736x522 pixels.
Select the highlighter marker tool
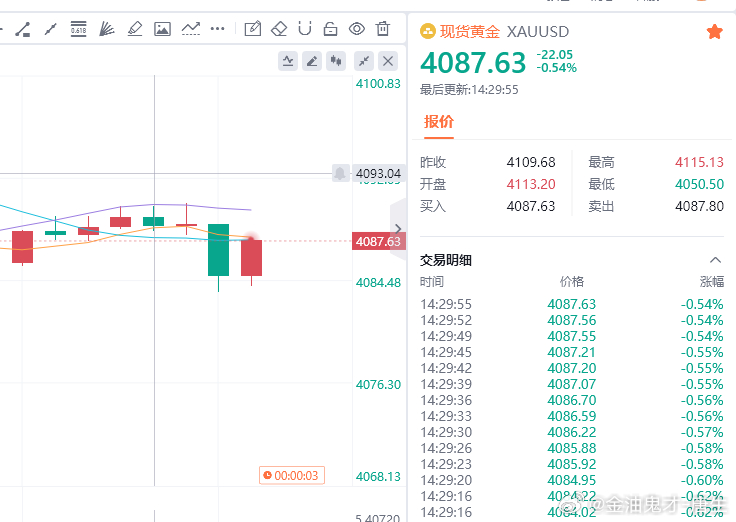pyautogui.click(x=135, y=29)
